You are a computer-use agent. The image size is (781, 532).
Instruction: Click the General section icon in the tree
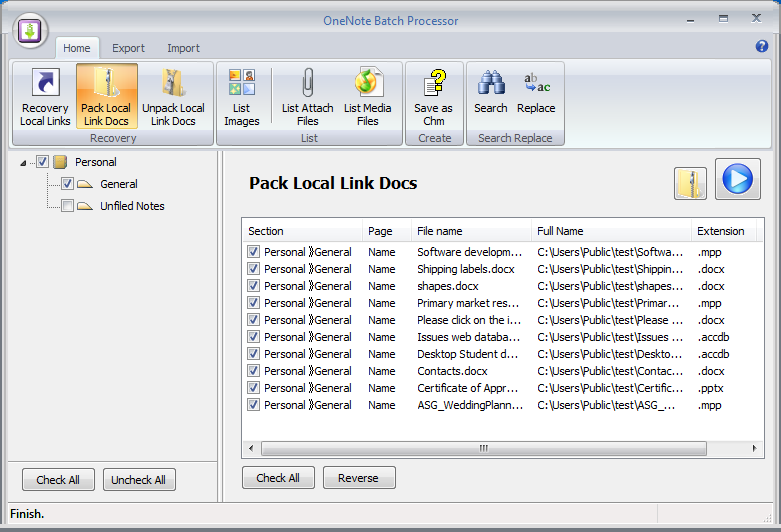[x=85, y=184]
